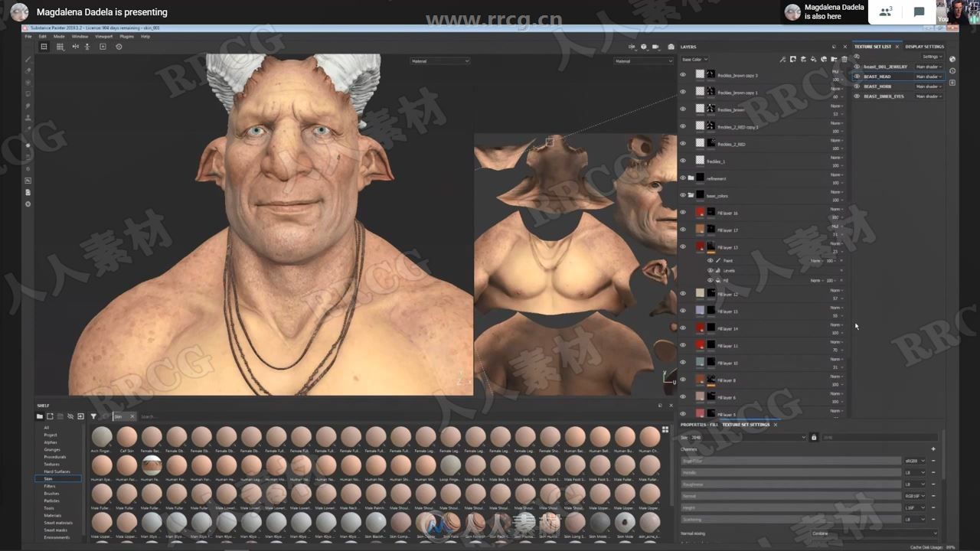Click the add folder icon in Layers panel
980x551 pixels.
click(834, 58)
